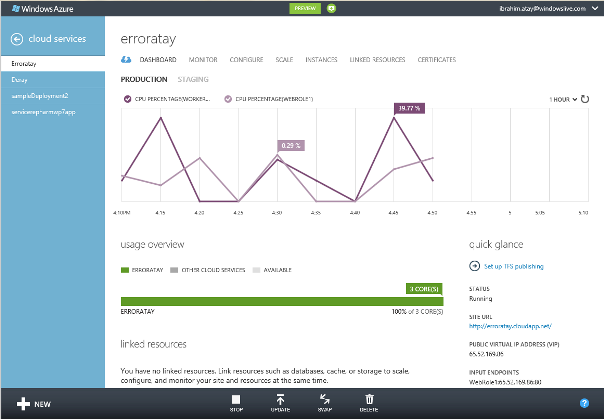Swap production and staging deployments
Viewport: 604px width, 419px height.
click(325, 403)
